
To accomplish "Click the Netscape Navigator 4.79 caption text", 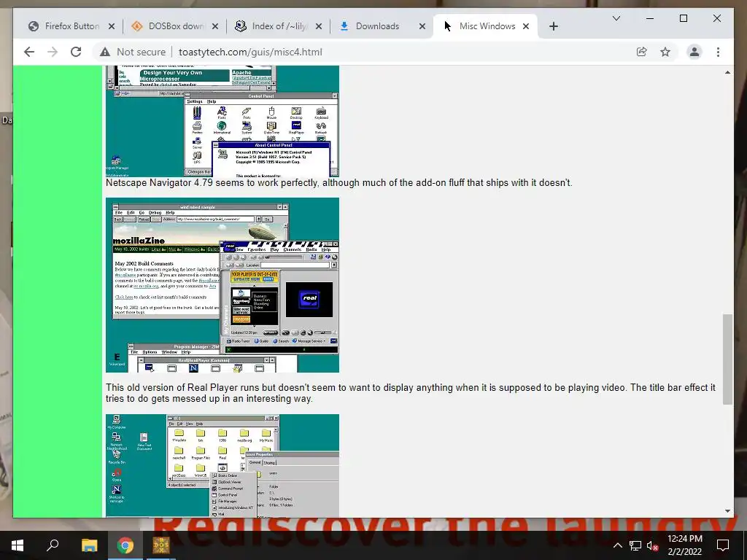I will 338,183.
